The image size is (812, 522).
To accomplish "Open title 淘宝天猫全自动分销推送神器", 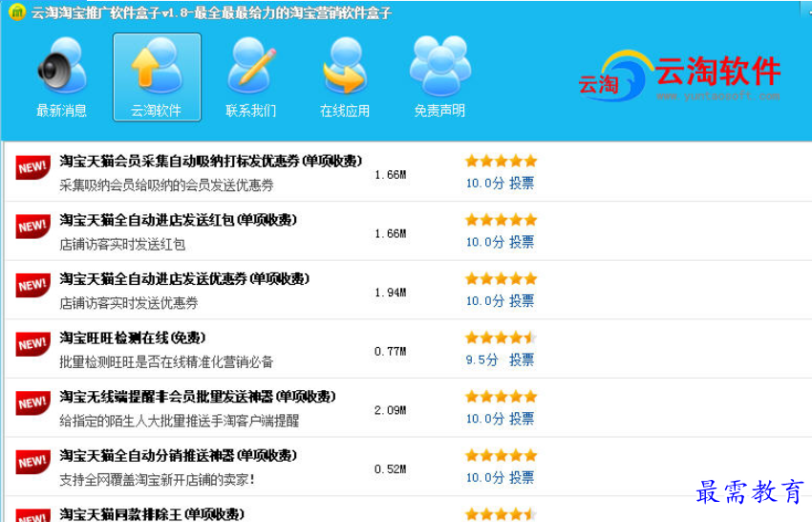I will (178, 456).
